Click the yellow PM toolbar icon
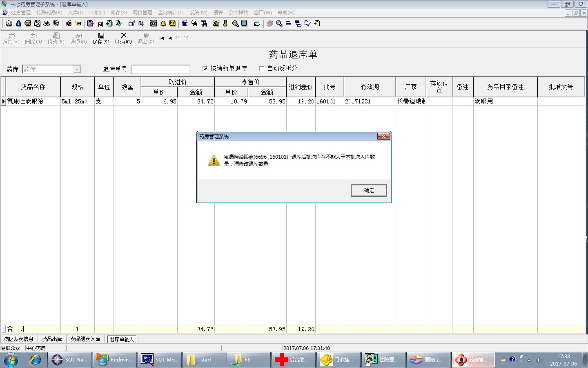The height and width of the screenshot is (368, 588). pos(172,23)
